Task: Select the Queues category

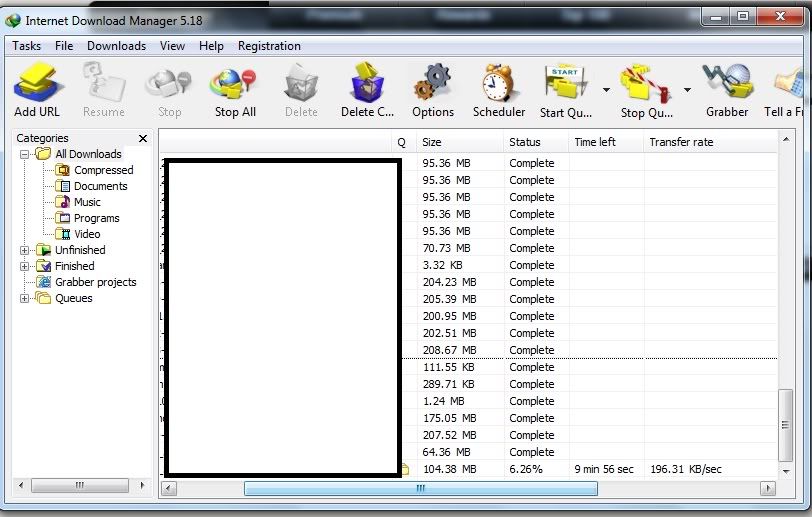Action: [64, 298]
